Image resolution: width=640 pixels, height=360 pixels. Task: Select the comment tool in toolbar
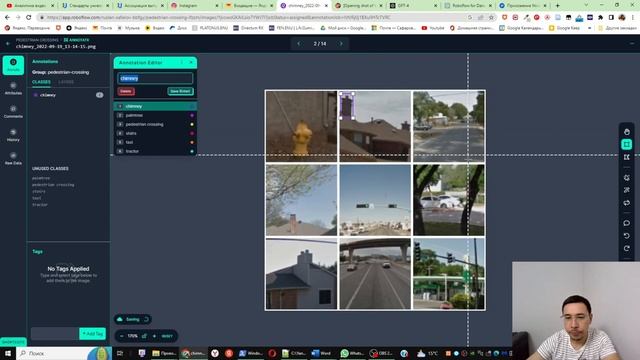[627, 223]
